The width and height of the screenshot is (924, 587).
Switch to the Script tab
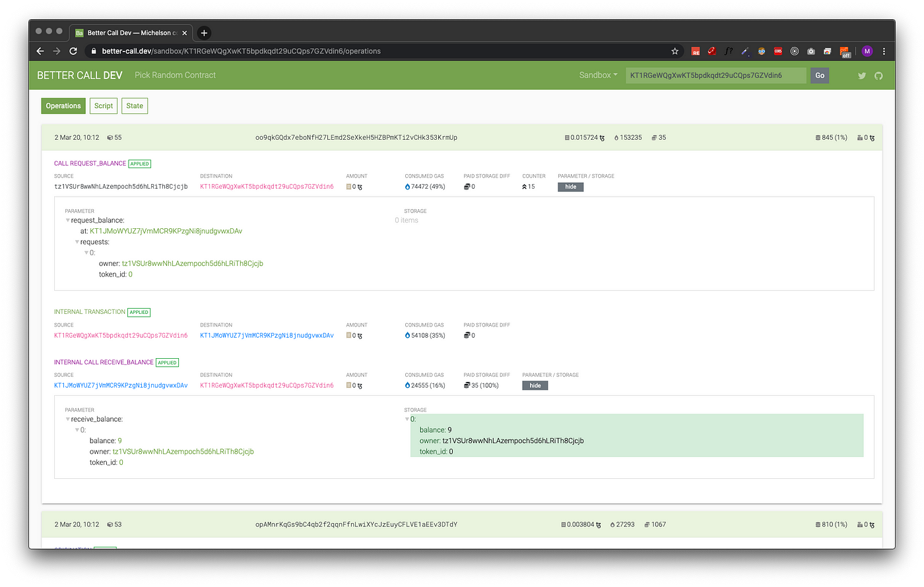point(104,106)
